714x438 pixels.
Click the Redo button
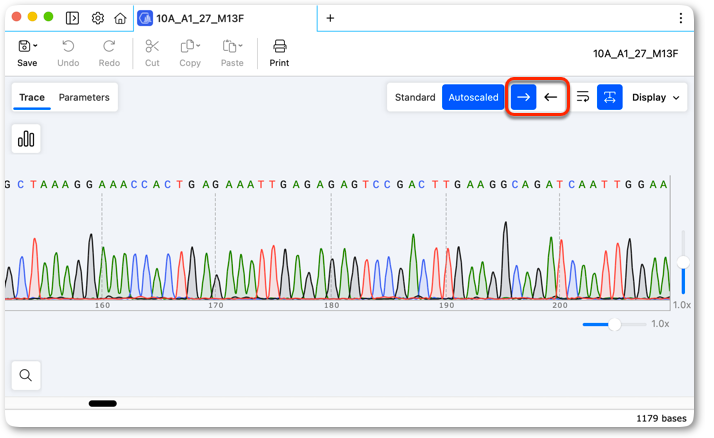(x=109, y=53)
